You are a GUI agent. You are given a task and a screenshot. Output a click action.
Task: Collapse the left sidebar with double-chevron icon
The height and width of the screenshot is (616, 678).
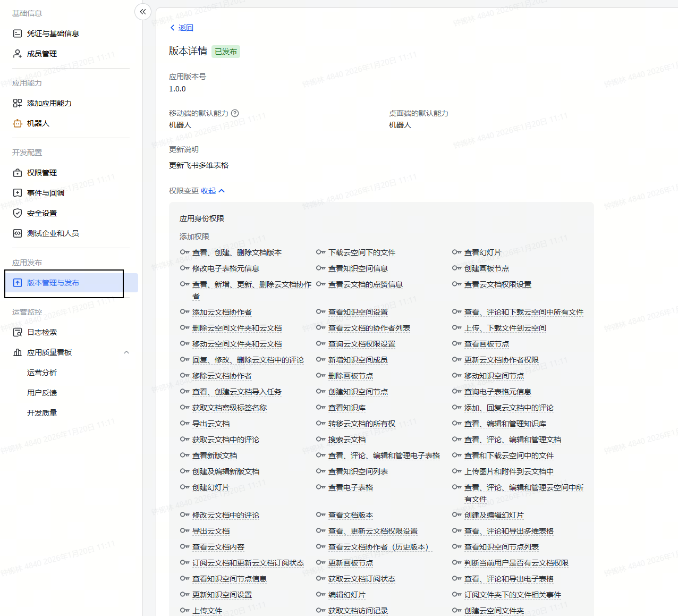(143, 12)
